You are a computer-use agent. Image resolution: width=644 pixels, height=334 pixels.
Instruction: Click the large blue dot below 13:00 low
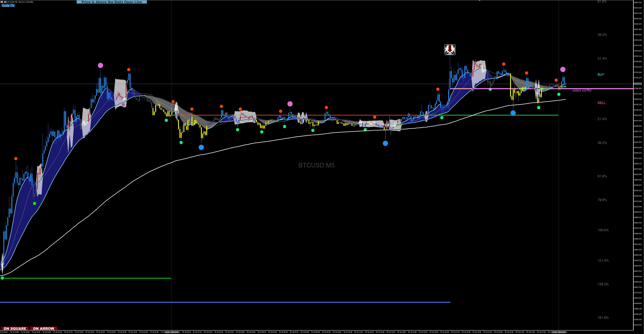coord(385,143)
